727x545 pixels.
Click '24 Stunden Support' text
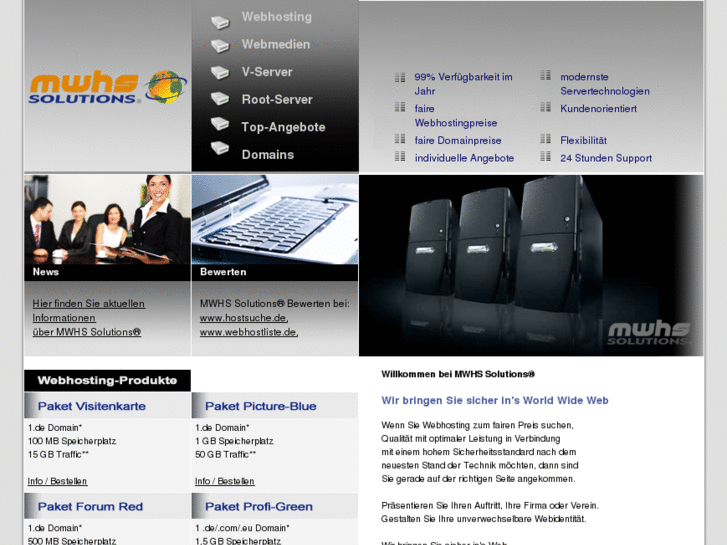[x=606, y=158]
